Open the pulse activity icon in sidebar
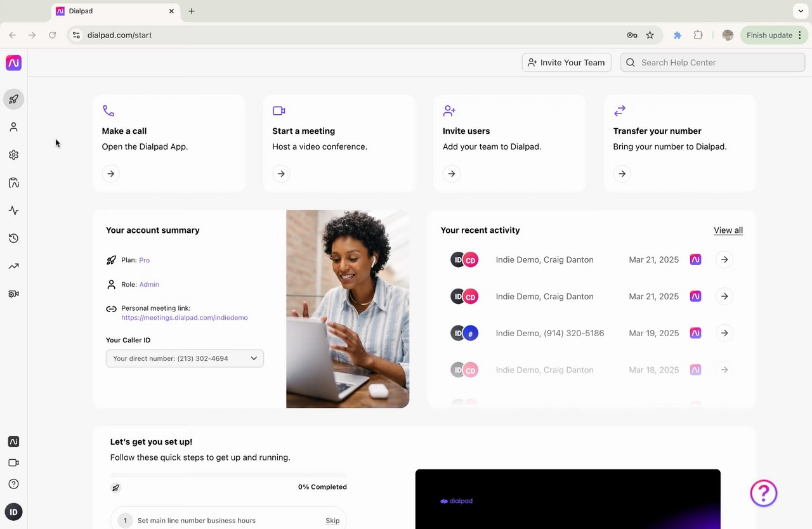This screenshot has height=529, width=812. 13,211
